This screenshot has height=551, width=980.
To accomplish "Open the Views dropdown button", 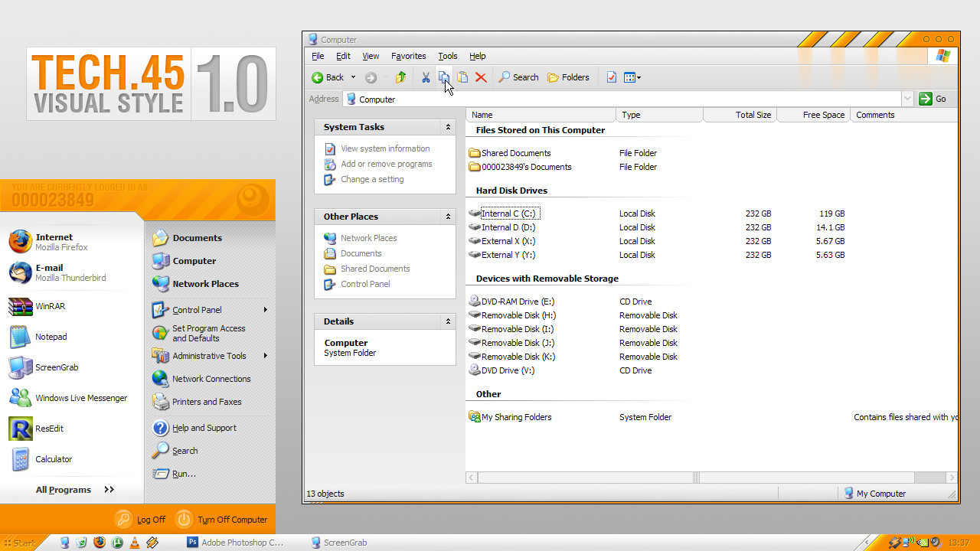I will [x=632, y=77].
